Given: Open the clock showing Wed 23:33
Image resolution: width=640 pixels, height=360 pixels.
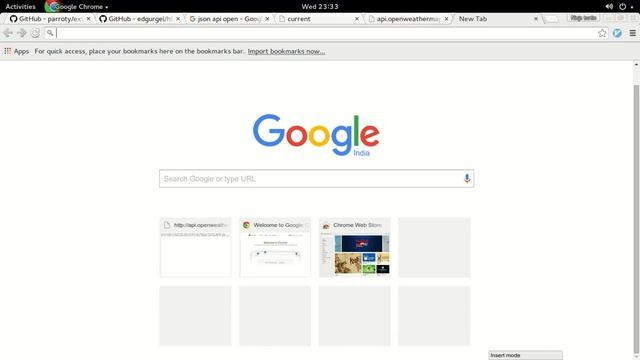Looking at the screenshot, I should [x=320, y=7].
